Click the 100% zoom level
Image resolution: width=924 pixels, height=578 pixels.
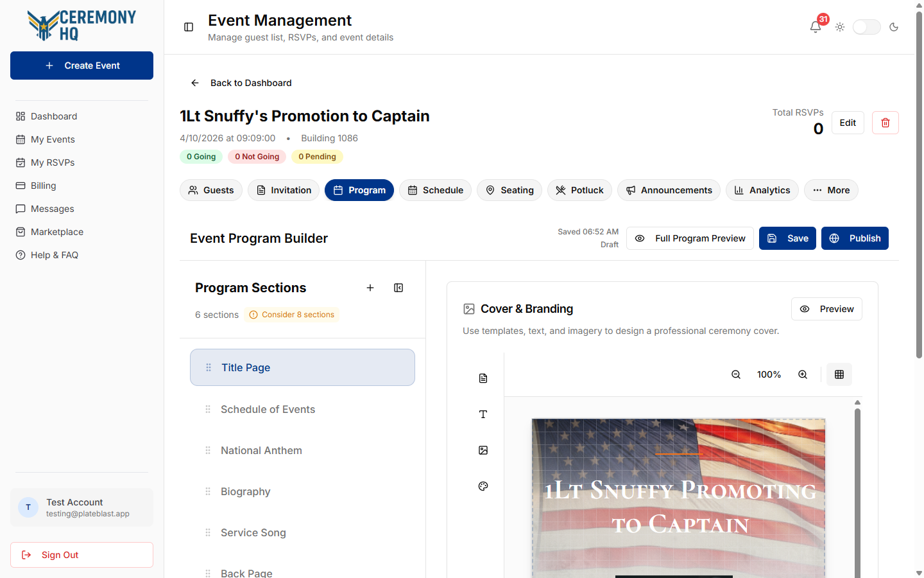[769, 374]
